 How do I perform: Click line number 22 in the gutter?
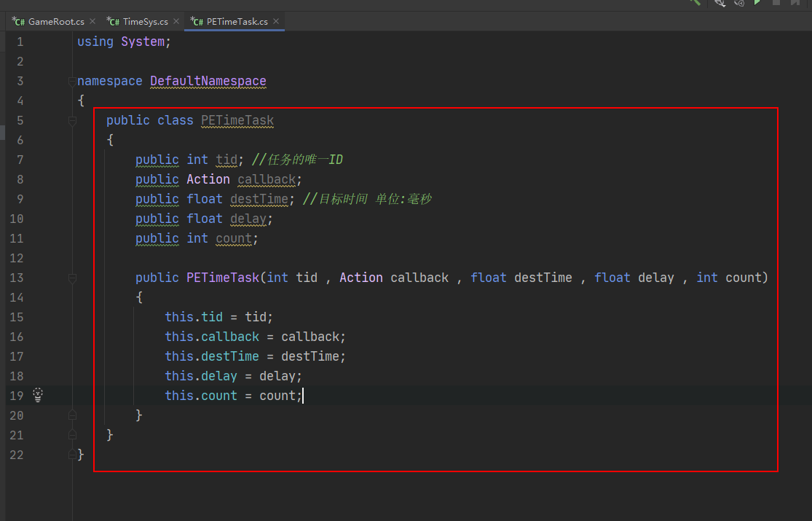[x=17, y=455]
